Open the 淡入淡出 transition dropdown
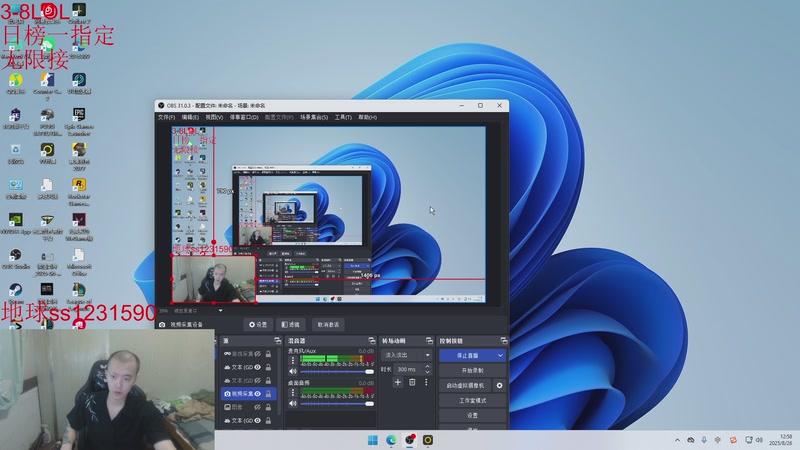Image resolution: width=800 pixels, height=450 pixels. pyautogui.click(x=407, y=355)
